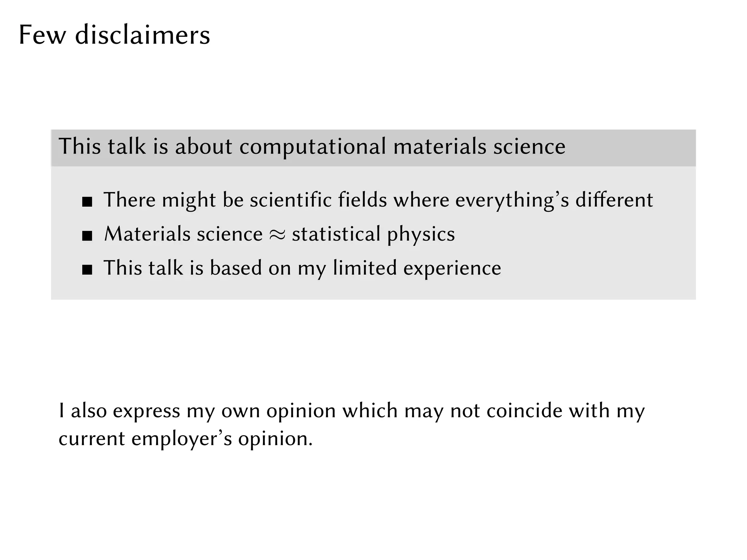
Task: Click the word "limited" in the third bullet
Action: click(365, 268)
